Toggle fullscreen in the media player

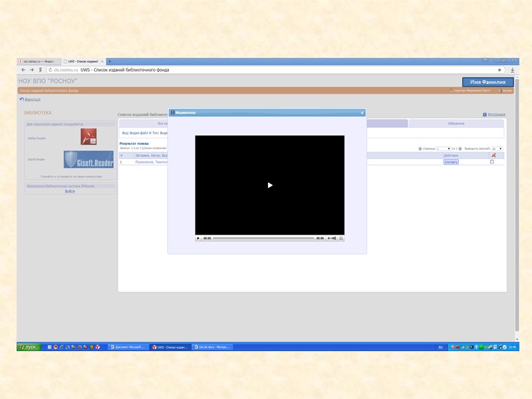click(341, 238)
